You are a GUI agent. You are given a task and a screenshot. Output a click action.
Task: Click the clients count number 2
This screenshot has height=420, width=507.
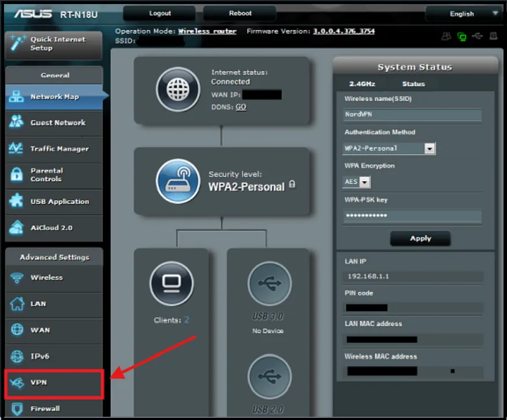187,320
